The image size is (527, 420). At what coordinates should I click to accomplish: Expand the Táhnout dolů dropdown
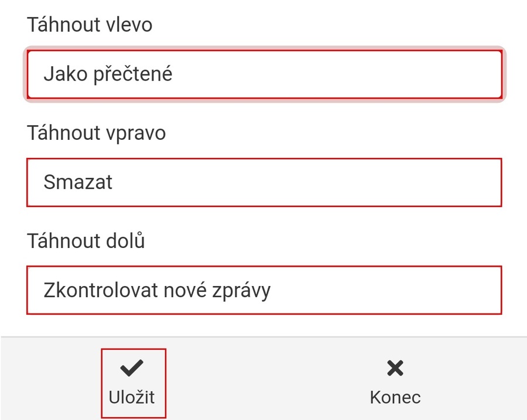tap(264, 290)
